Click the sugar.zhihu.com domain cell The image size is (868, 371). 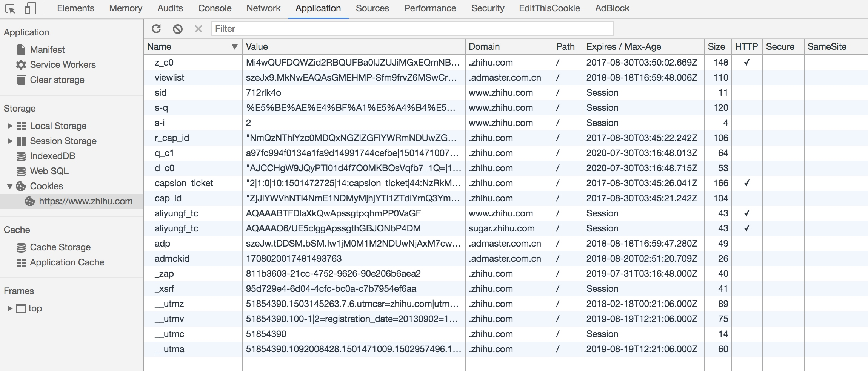click(x=509, y=228)
